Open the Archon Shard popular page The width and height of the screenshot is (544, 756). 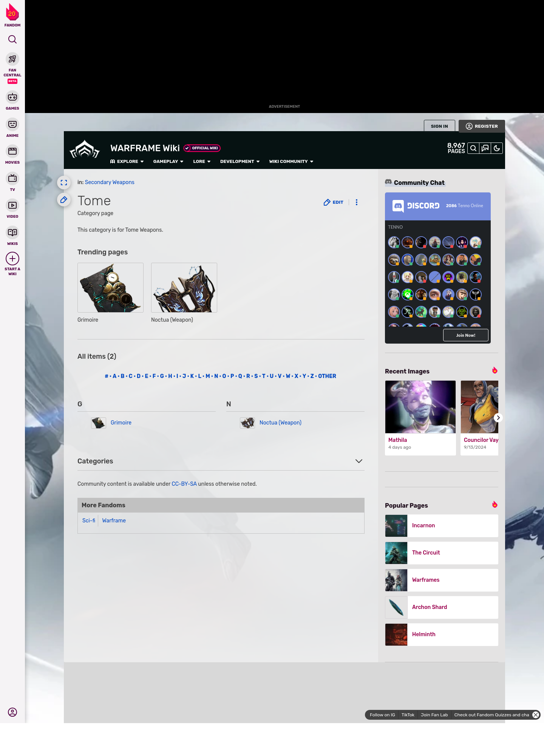point(442,607)
